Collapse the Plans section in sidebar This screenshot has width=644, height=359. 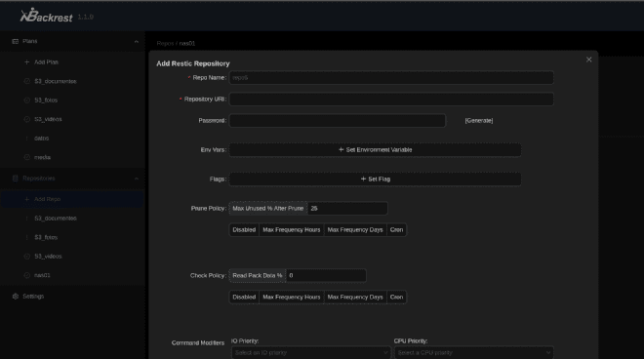pos(137,42)
